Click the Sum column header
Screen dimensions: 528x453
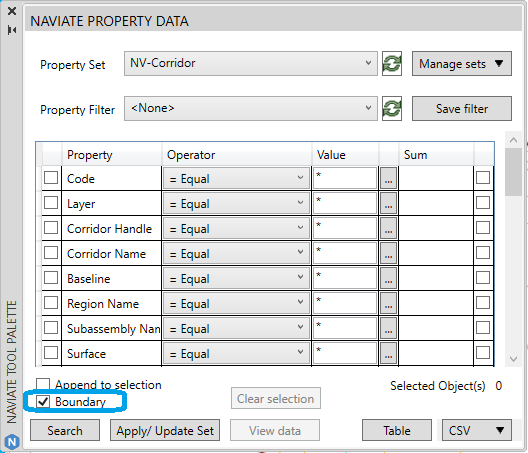436,155
